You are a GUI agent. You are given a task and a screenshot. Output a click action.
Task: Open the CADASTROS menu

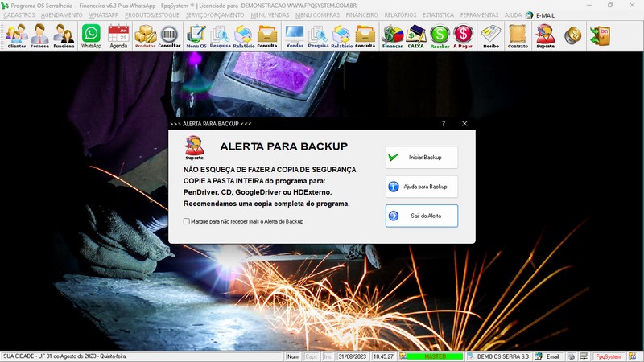(19, 15)
